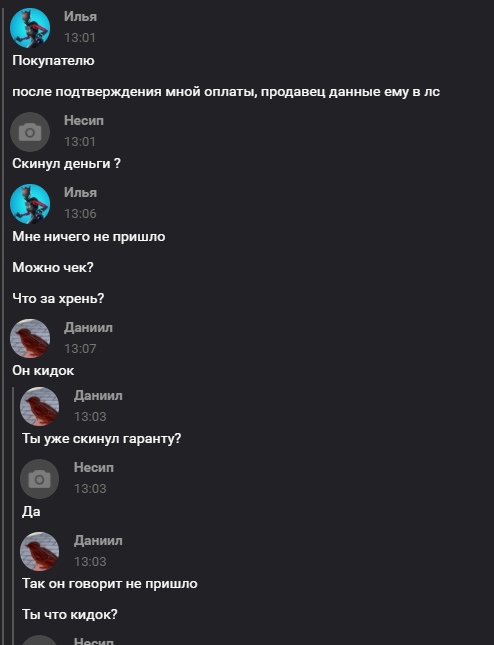Image resolution: width=494 pixels, height=645 pixels.
Task: Select the message 'Можно чек?'
Action: [x=53, y=267]
